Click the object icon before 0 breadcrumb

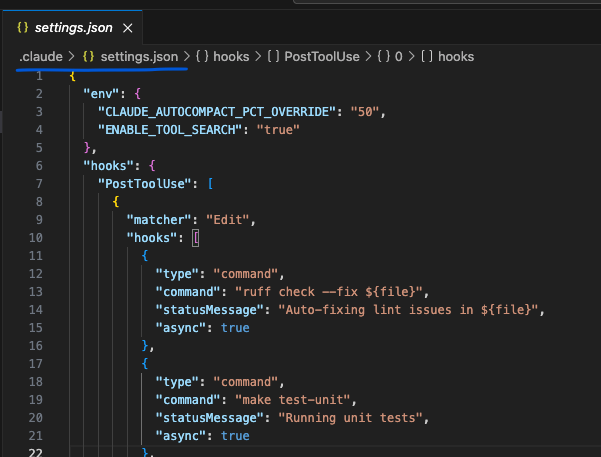point(383,57)
